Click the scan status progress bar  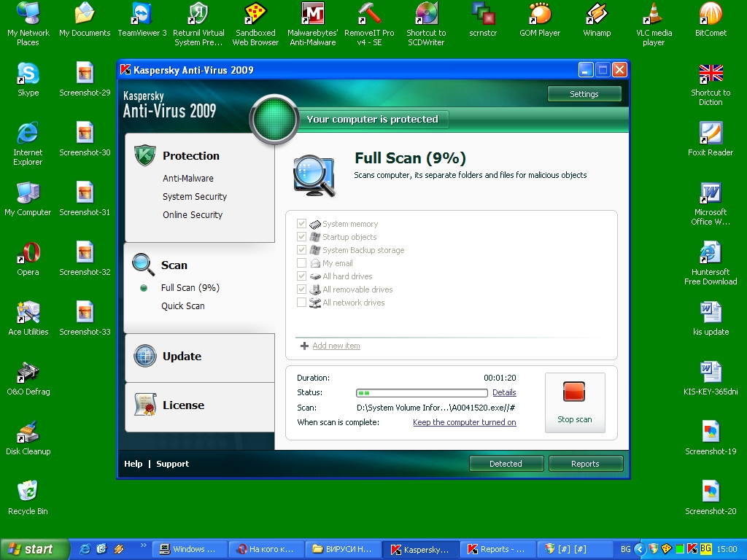pos(422,393)
